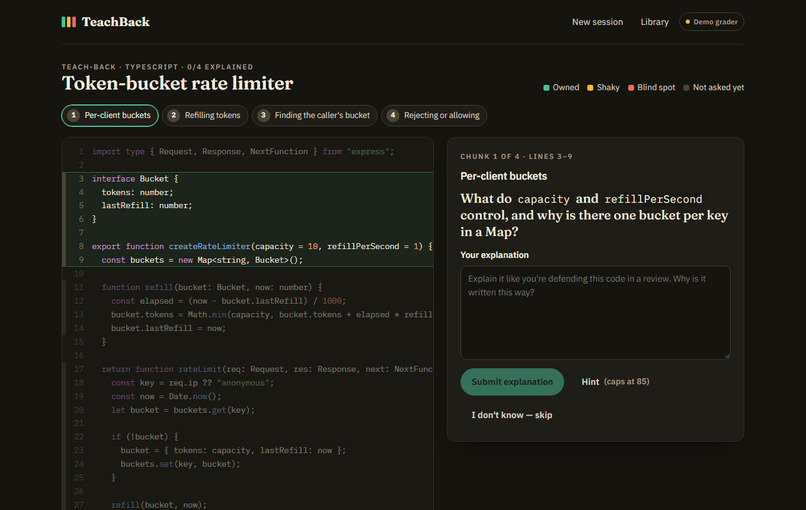806x510 pixels.
Task: Click the Demo grader status pill
Action: [x=711, y=22]
